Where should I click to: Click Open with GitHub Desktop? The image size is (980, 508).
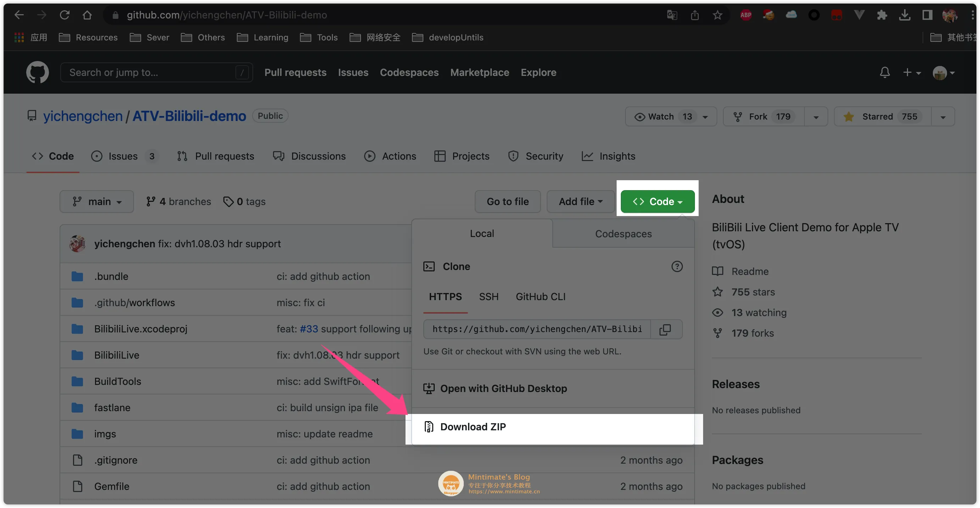pyautogui.click(x=553, y=388)
